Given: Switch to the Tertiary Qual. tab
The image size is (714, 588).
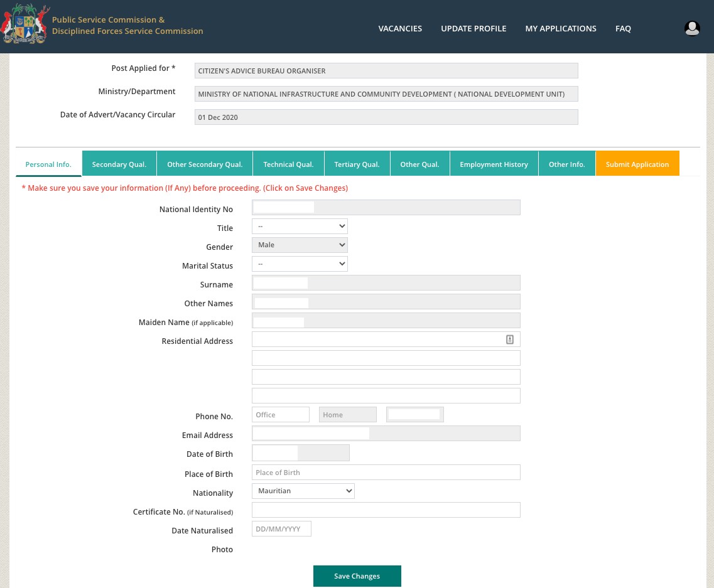Looking at the screenshot, I should pos(357,163).
